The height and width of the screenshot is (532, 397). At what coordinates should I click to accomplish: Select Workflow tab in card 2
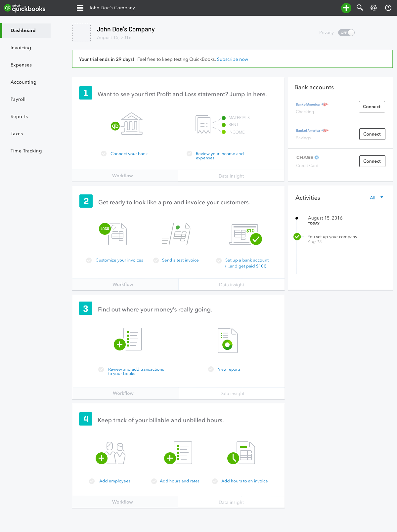click(125, 284)
